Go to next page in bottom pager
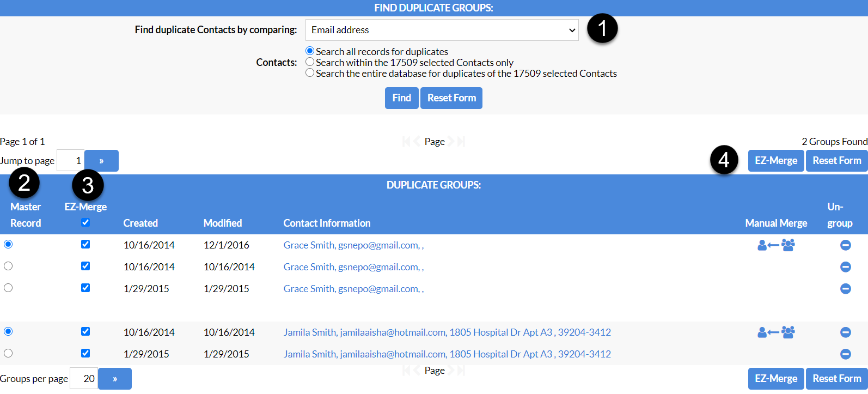868x394 pixels. click(451, 371)
